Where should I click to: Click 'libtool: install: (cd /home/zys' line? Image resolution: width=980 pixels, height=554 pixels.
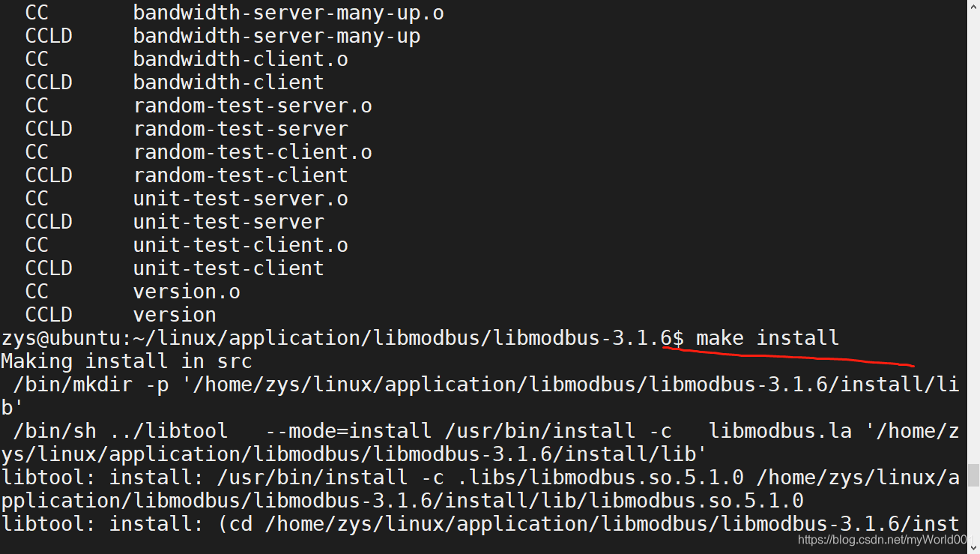[480, 524]
